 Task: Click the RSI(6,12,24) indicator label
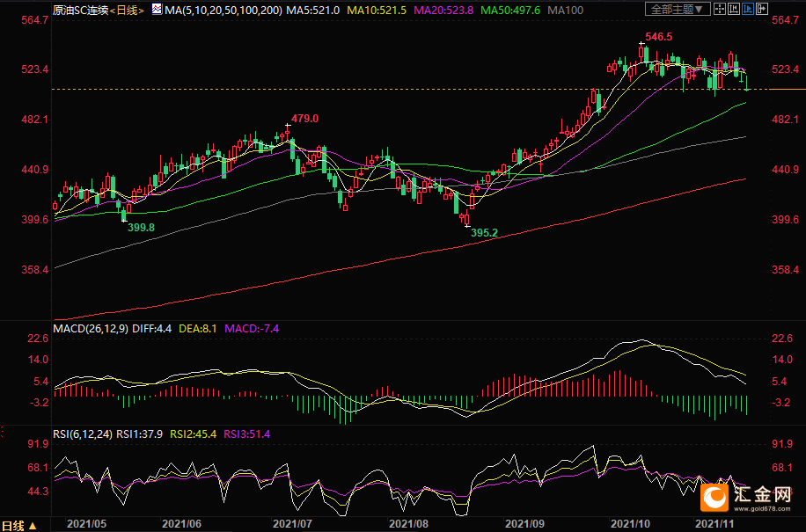[83, 434]
